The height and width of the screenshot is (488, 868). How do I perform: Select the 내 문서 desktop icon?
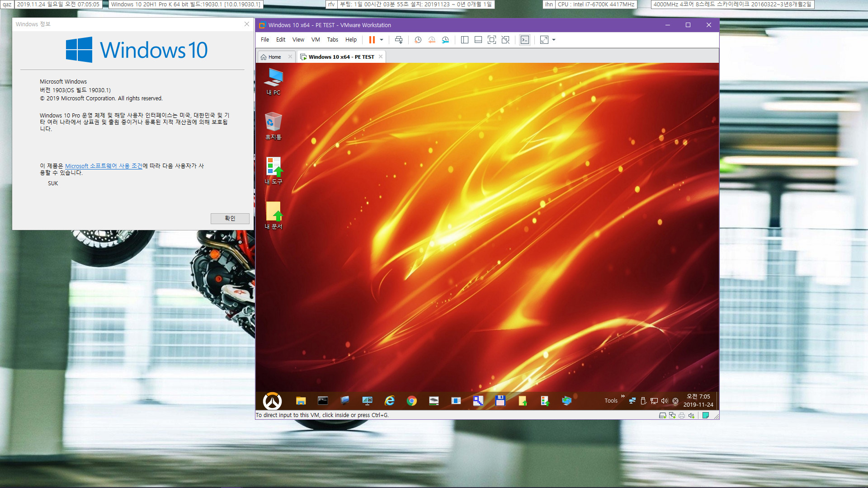273,216
